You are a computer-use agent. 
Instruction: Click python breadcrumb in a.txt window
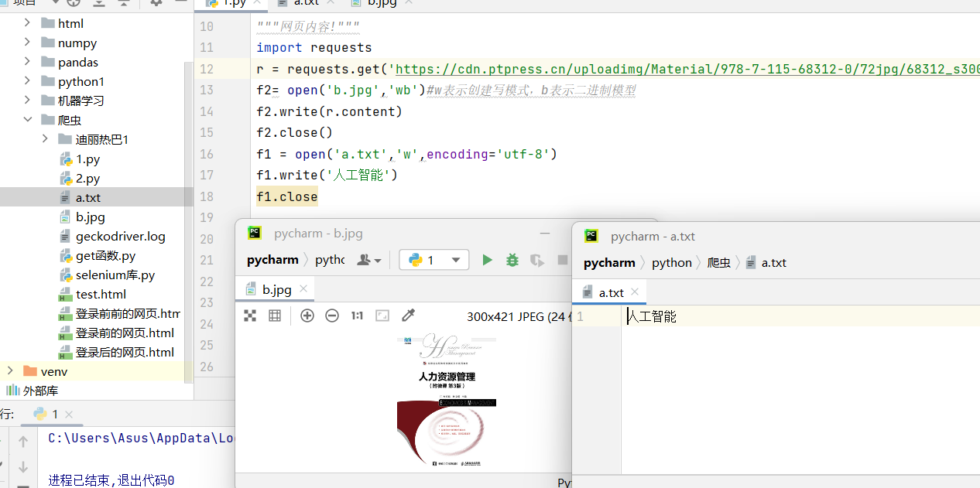pyautogui.click(x=672, y=262)
